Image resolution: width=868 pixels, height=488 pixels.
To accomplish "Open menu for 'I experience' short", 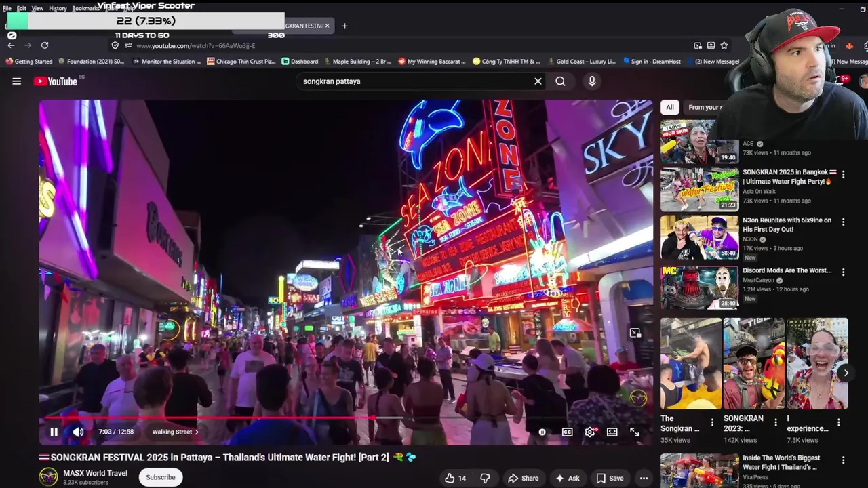I will pyautogui.click(x=838, y=422).
